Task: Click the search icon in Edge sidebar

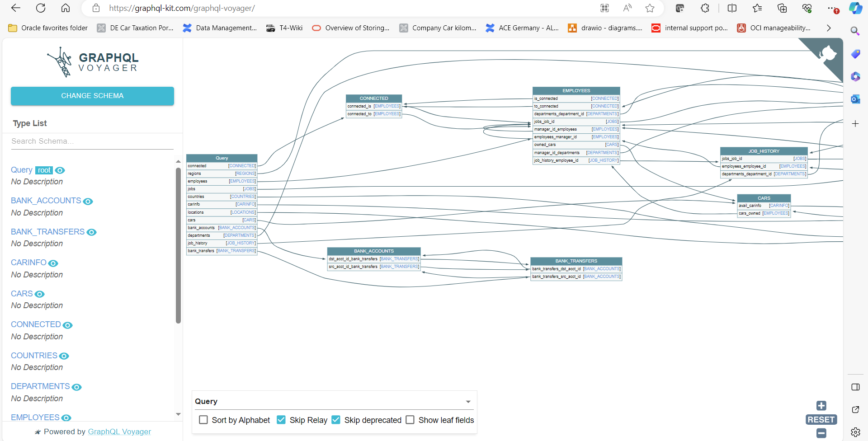Action: [856, 31]
